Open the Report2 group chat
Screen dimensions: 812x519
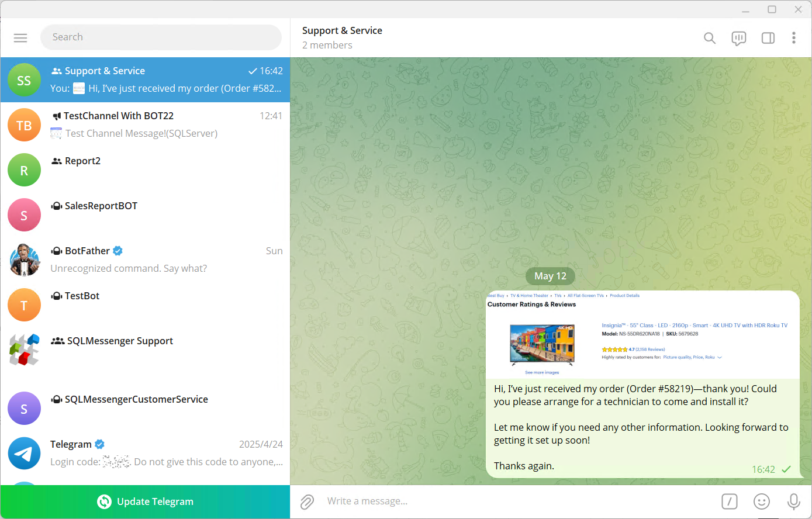(x=145, y=169)
